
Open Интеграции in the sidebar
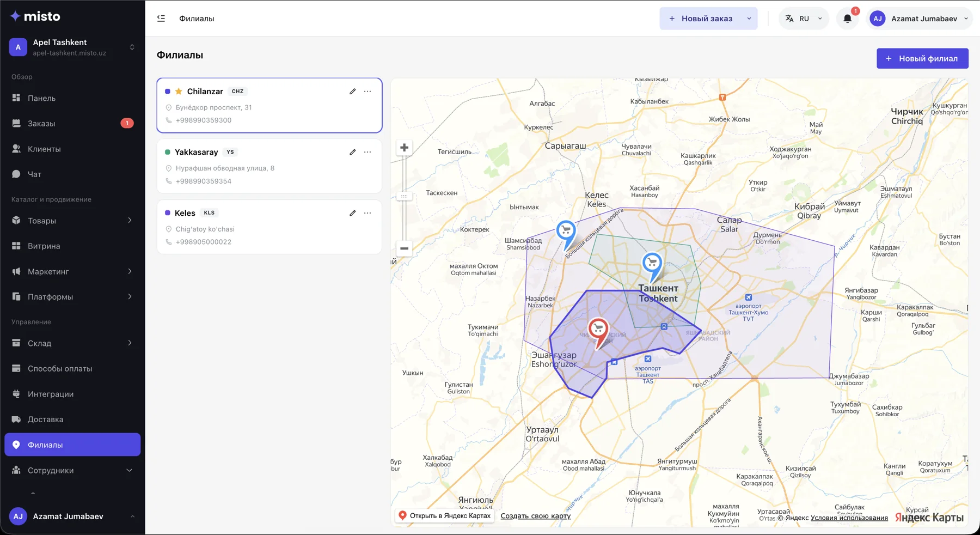[72, 394]
